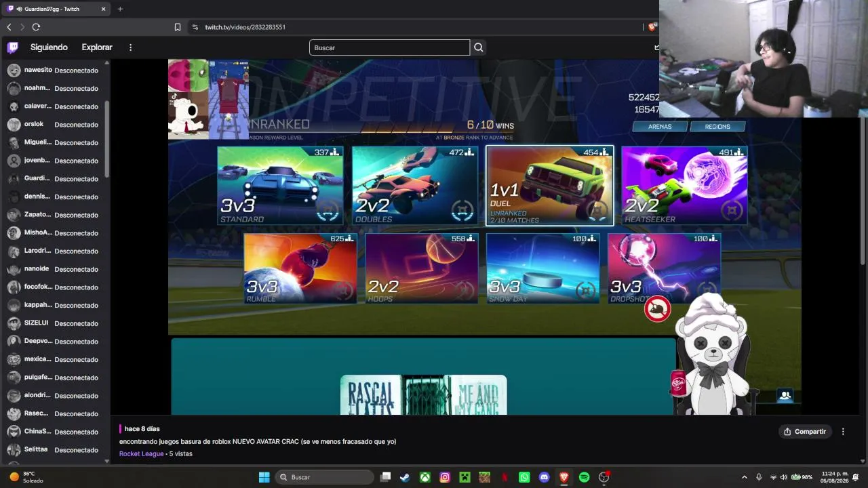Open Discord from the taskbar
This screenshot has width=868, height=488.
pyautogui.click(x=544, y=477)
